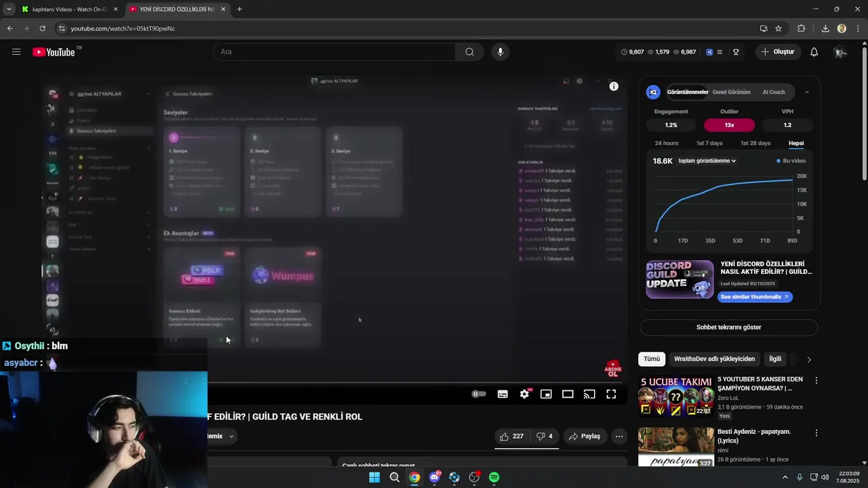Like the video with 227 likes
Screen dimensions: 868x488
512,436
